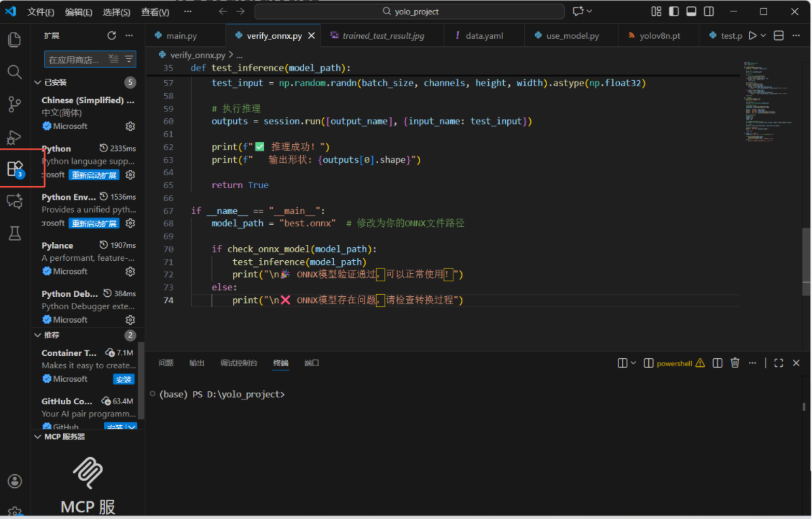Open extensions panel more actions menu
The image size is (812, 519).
pos(129,36)
